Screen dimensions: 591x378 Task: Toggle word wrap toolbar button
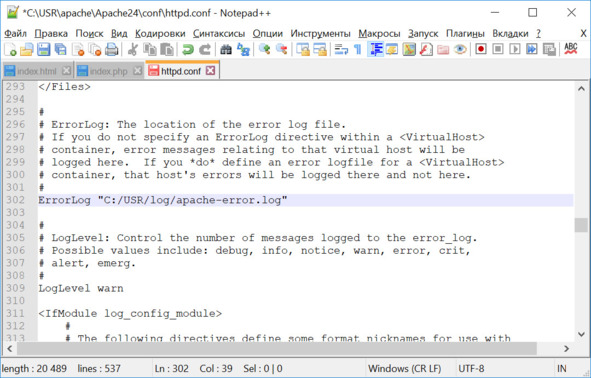tap(341, 49)
